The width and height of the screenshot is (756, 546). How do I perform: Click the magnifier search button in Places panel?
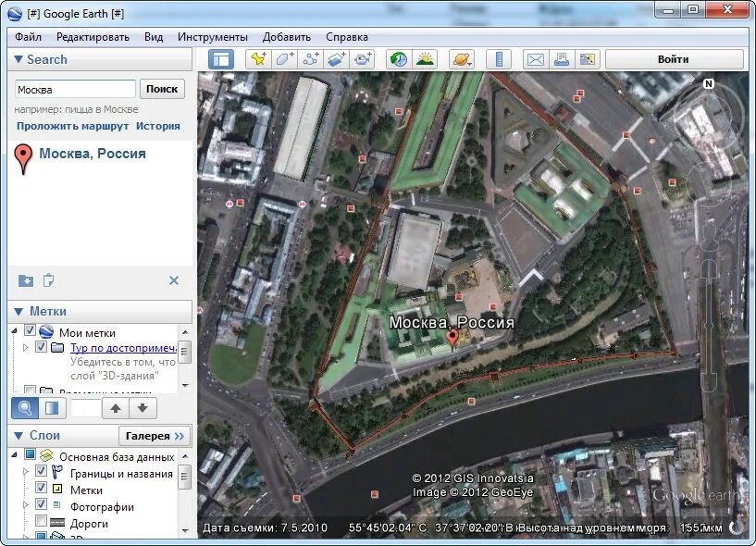pyautogui.click(x=25, y=408)
